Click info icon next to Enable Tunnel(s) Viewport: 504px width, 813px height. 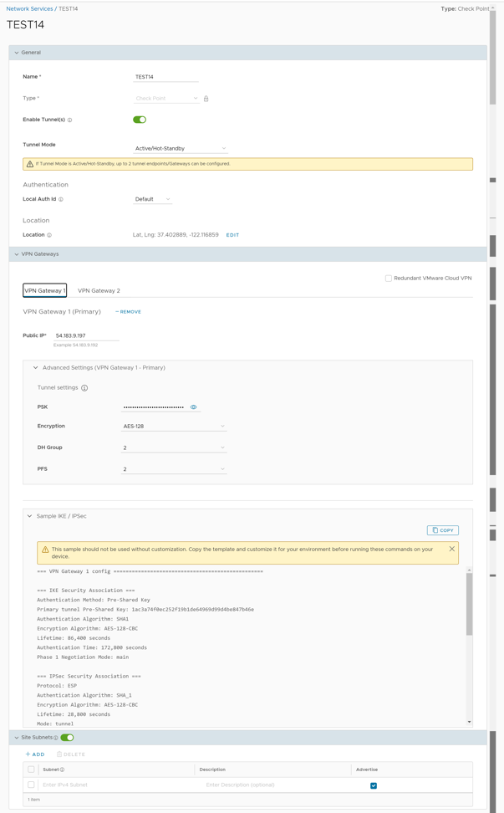(69, 120)
